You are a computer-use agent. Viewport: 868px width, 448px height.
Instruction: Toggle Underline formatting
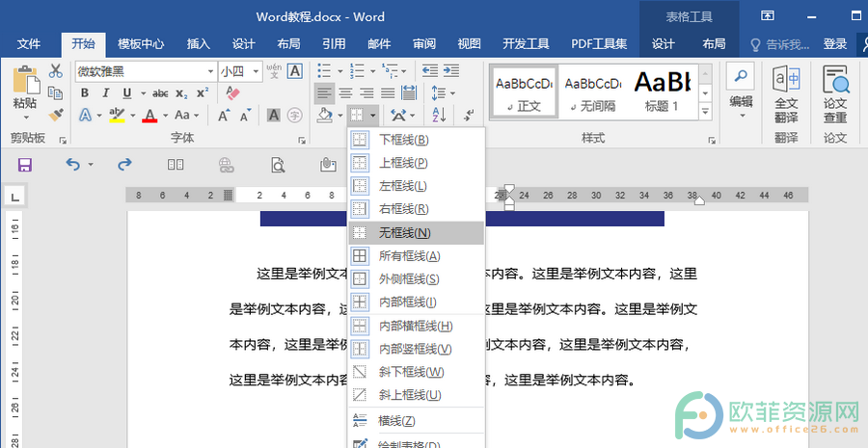(126, 92)
